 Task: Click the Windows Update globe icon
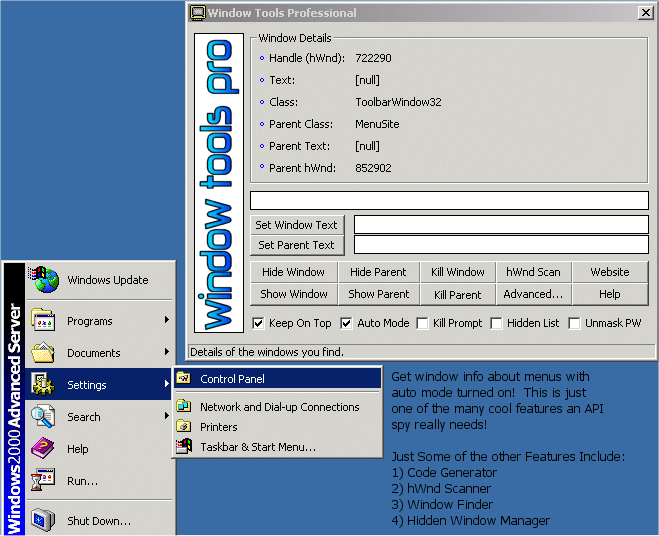point(44,280)
